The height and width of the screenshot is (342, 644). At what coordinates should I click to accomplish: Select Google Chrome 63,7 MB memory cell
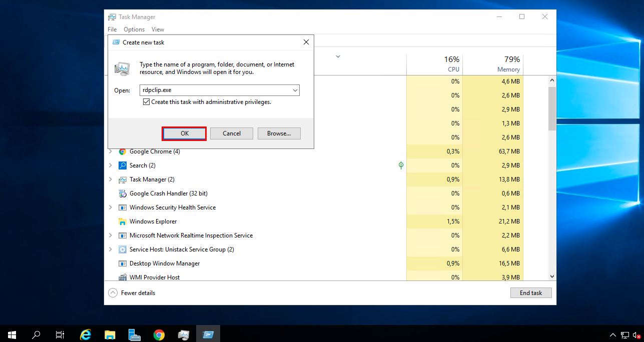pos(493,151)
